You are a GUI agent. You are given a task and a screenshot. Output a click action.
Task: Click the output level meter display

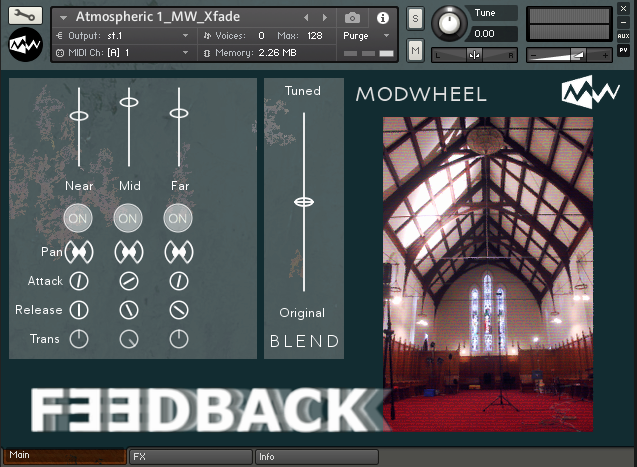(569, 24)
